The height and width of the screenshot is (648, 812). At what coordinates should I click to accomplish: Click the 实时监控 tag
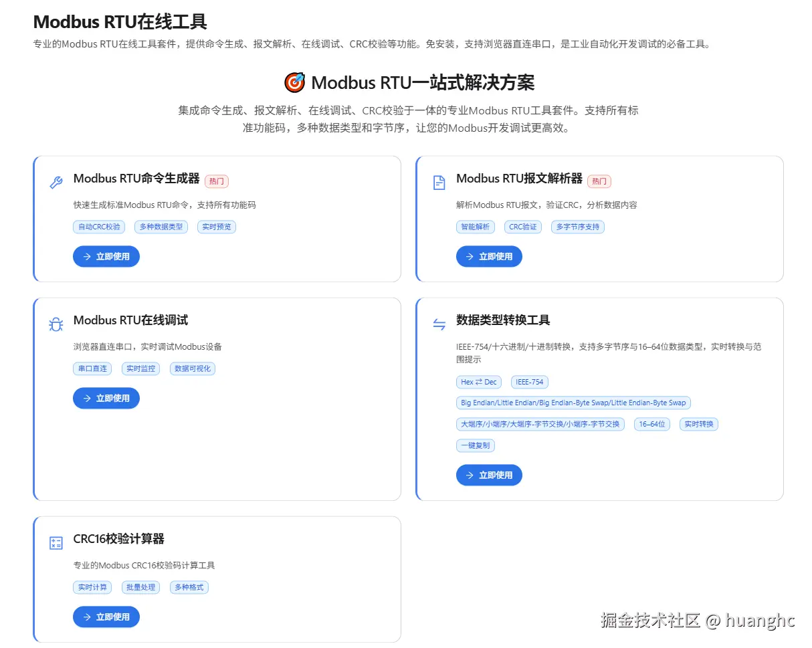(140, 368)
